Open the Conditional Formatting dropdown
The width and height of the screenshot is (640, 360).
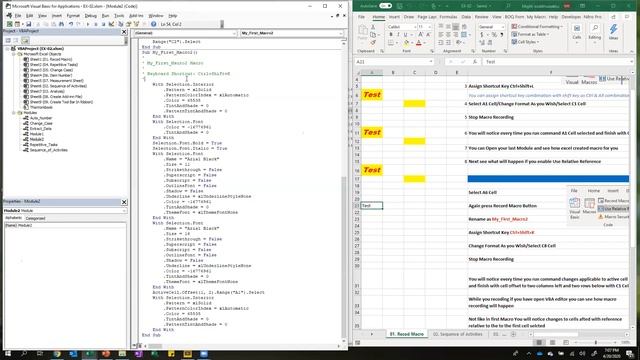pos(537,27)
